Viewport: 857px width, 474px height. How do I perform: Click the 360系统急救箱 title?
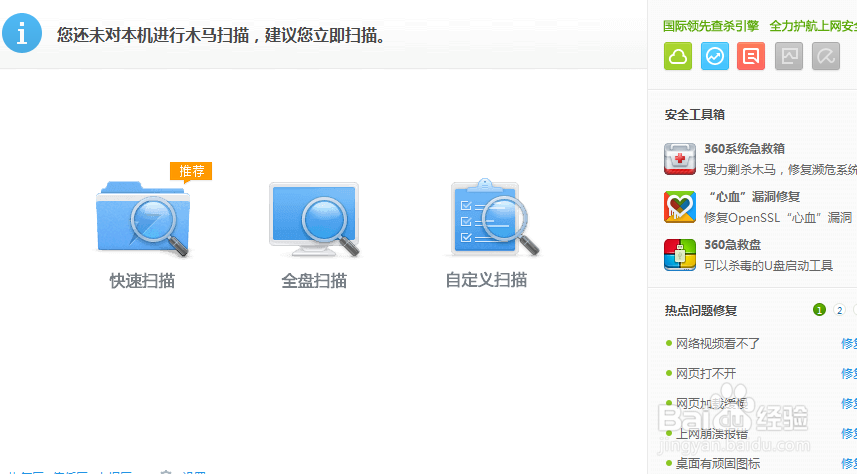(x=744, y=149)
